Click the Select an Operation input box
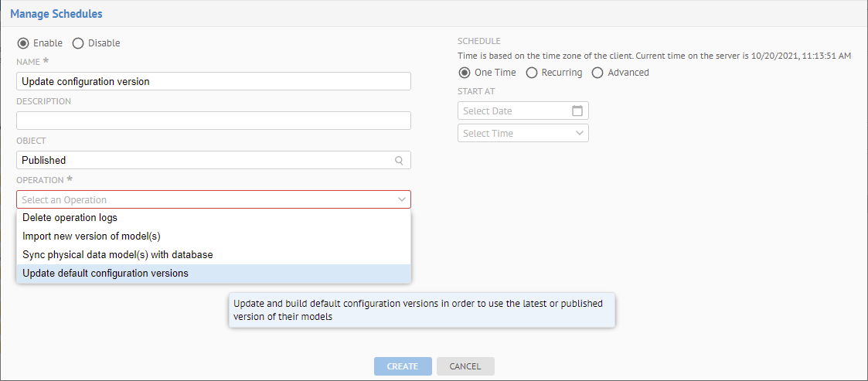Viewport: 868px width, 381px height. (201, 199)
